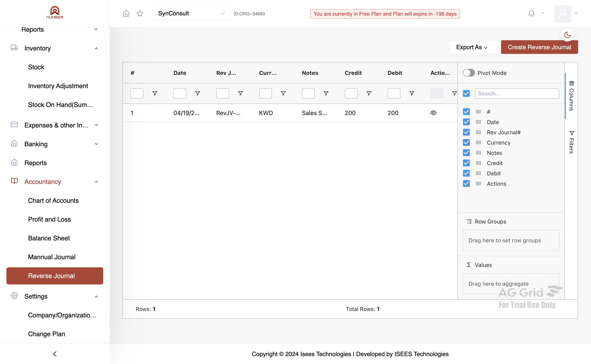Uncheck the Notes column checkbox
Image resolution: width=591 pixels, height=364 pixels.
click(x=466, y=153)
